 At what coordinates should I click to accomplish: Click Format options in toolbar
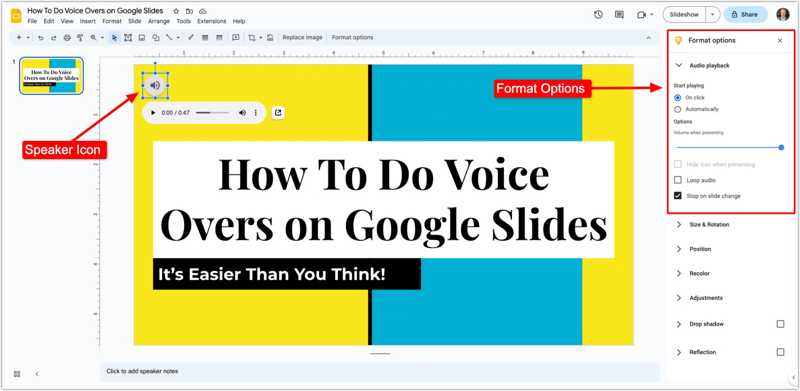pos(353,38)
